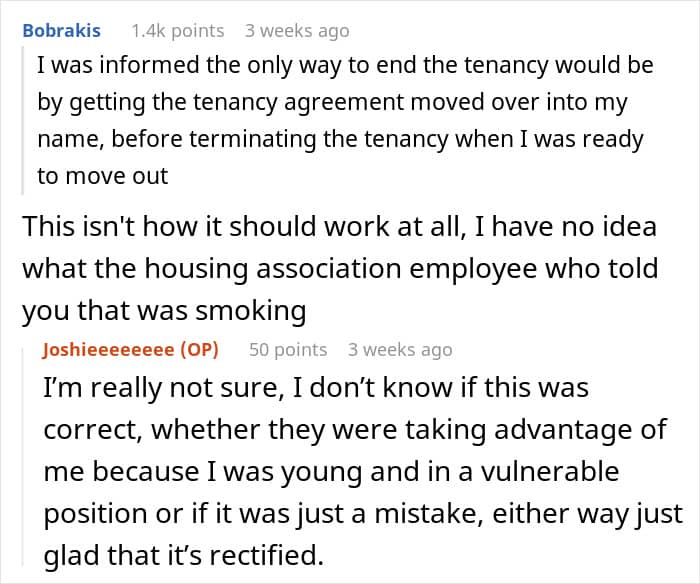The width and height of the screenshot is (700, 584).
Task: Click reply line 'me because I was young'
Action: [x=331, y=472]
